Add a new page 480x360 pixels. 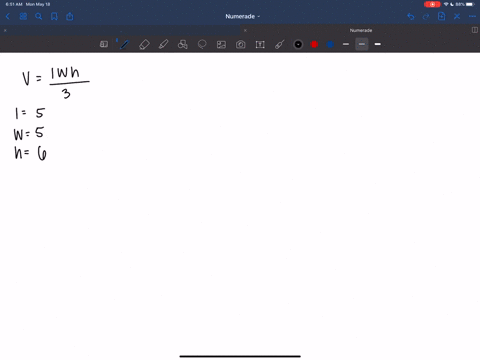pyautogui.click(x=441, y=16)
